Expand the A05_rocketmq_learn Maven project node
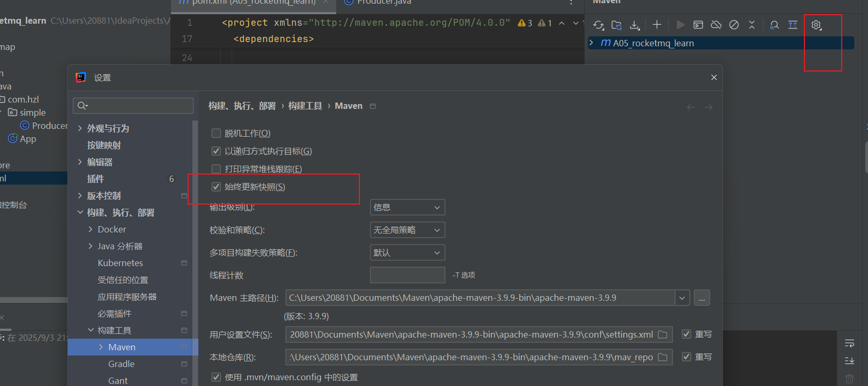 pyautogui.click(x=592, y=43)
